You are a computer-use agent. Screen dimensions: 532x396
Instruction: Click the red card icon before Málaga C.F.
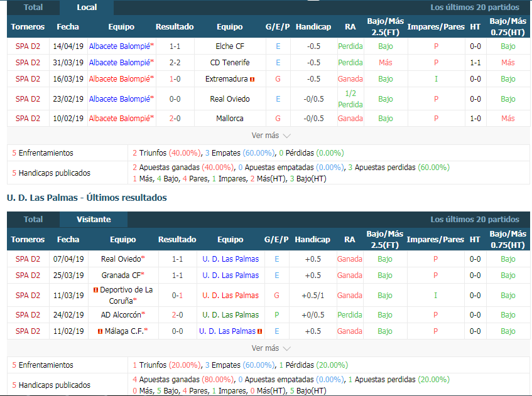point(100,331)
